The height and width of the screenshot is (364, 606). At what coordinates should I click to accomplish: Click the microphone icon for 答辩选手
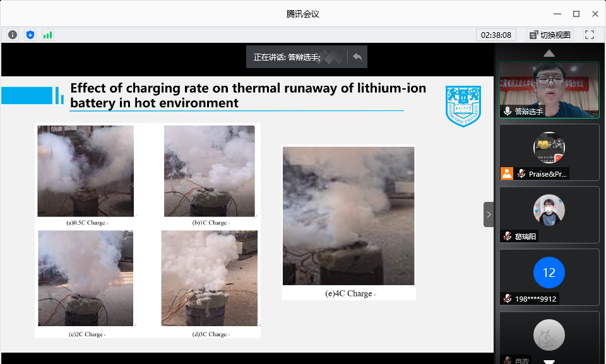click(x=507, y=111)
